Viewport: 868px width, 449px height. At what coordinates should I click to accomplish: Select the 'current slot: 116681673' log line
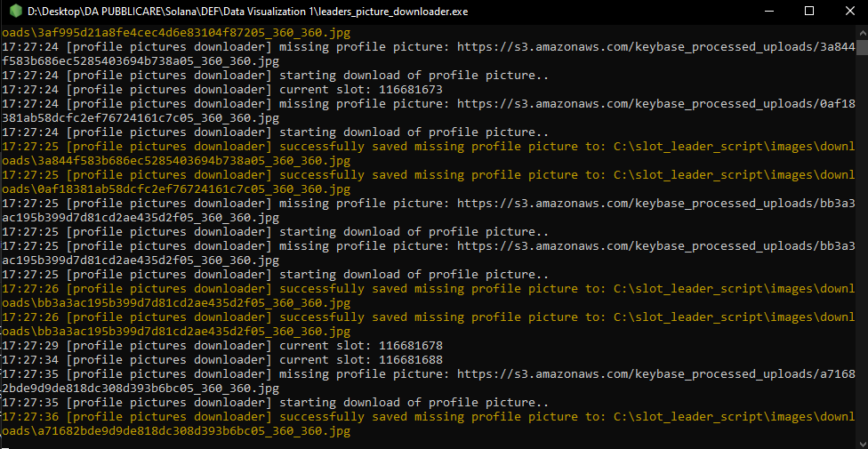(222, 90)
